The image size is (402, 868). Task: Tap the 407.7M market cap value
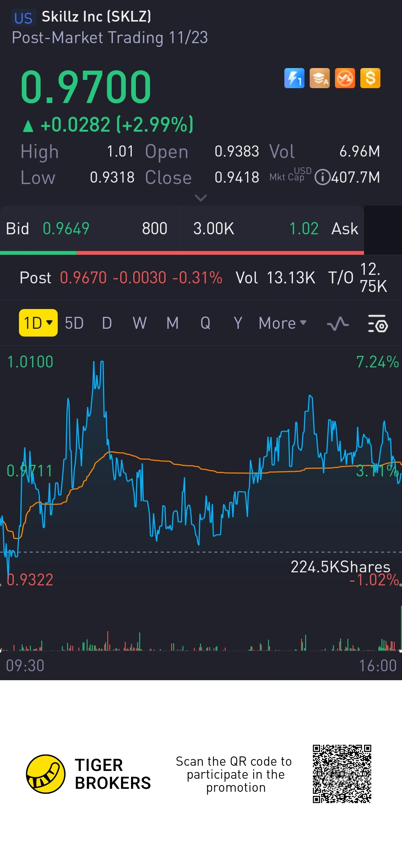pos(355,177)
